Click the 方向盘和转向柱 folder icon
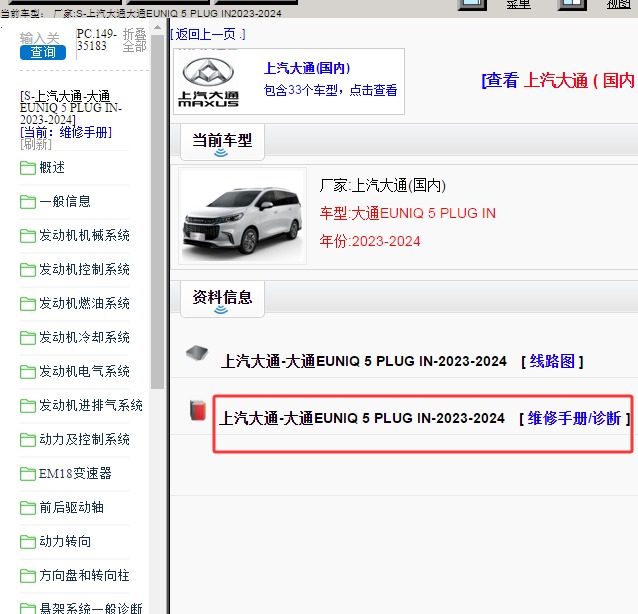This screenshot has height=614, width=638. [x=28, y=575]
